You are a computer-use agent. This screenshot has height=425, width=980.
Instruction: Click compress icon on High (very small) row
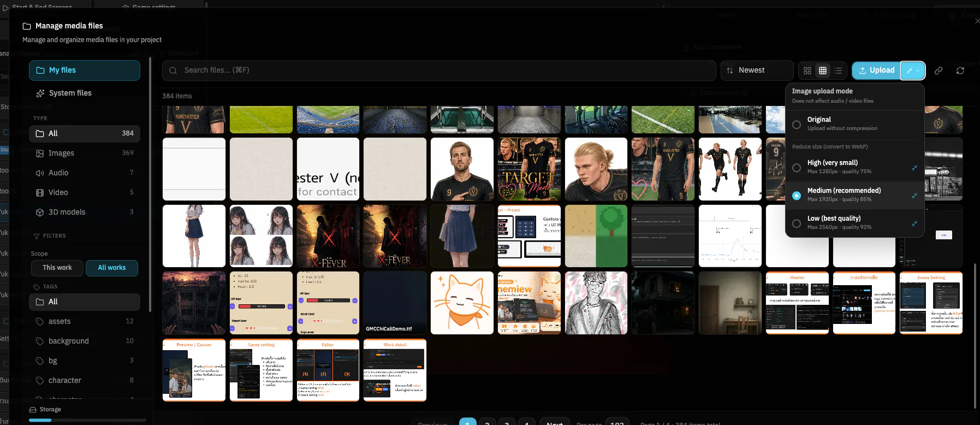click(914, 168)
